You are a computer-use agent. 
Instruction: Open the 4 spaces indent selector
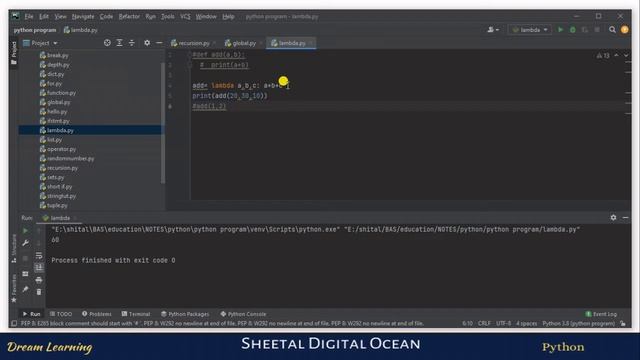(x=527, y=324)
